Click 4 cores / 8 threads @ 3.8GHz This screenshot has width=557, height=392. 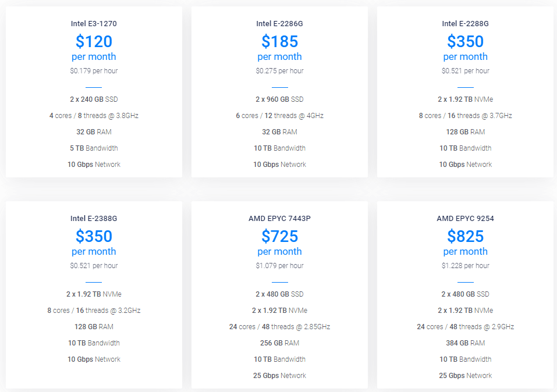point(94,115)
